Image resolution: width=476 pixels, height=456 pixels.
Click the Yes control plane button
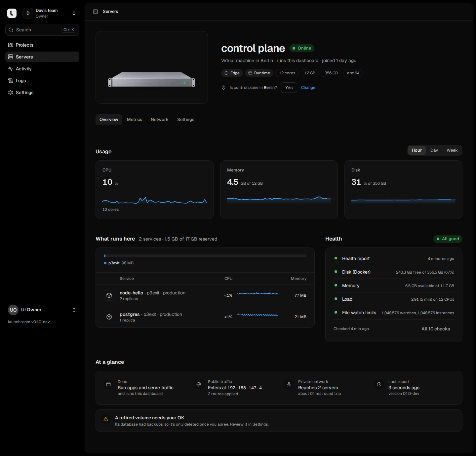pyautogui.click(x=289, y=88)
